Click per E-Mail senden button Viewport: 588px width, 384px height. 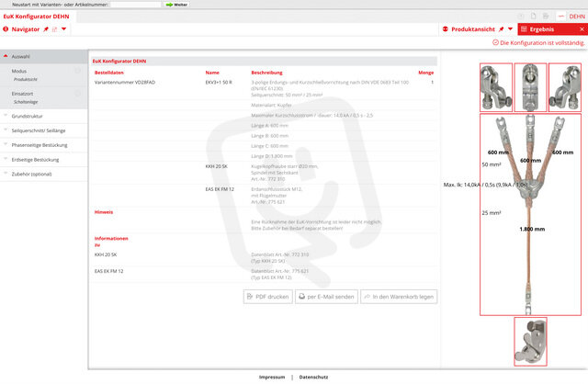326,297
